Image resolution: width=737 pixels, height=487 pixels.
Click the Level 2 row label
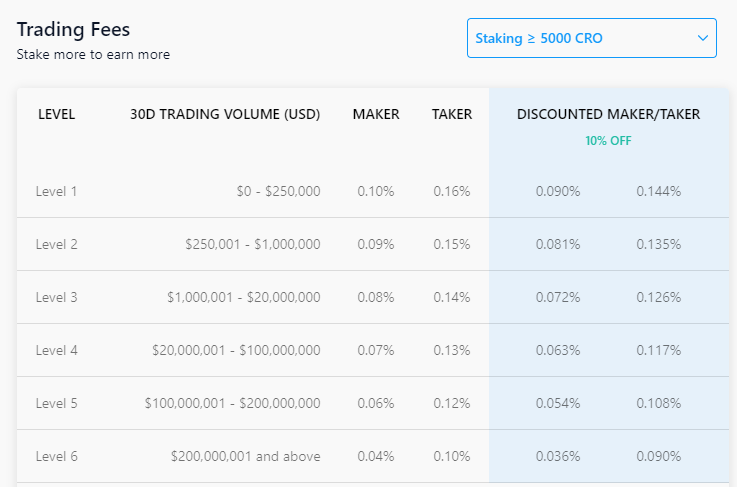[x=56, y=244]
